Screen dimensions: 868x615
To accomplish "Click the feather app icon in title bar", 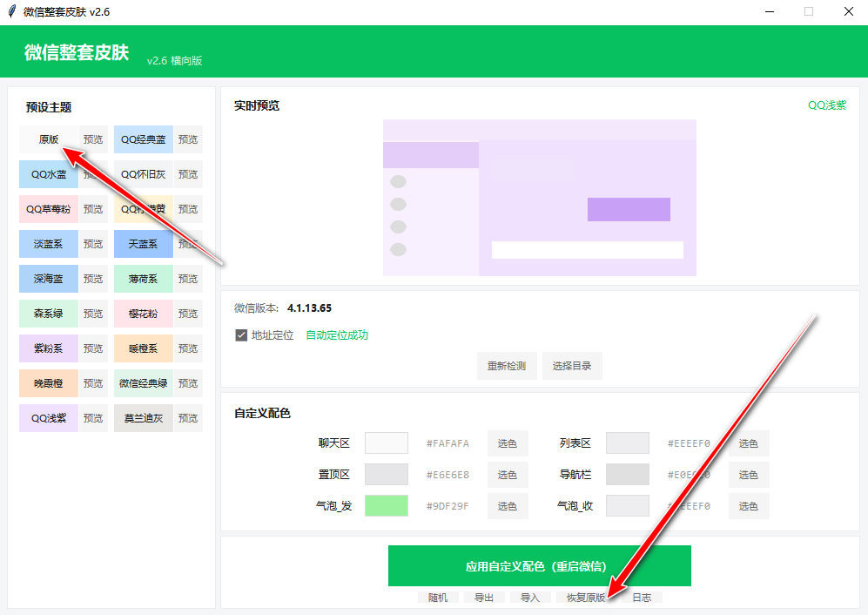I will coord(12,11).
